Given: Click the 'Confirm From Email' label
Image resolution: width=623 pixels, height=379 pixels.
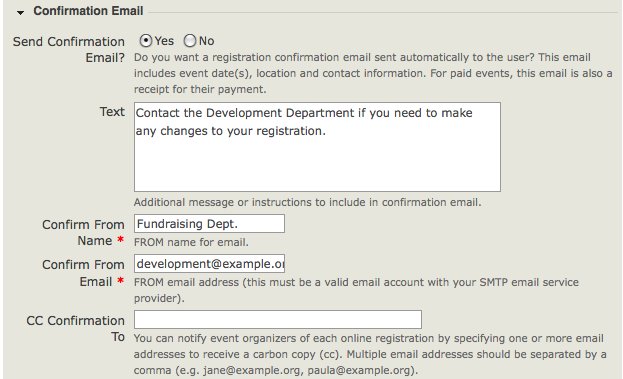Looking at the screenshot, I should [x=83, y=273].
